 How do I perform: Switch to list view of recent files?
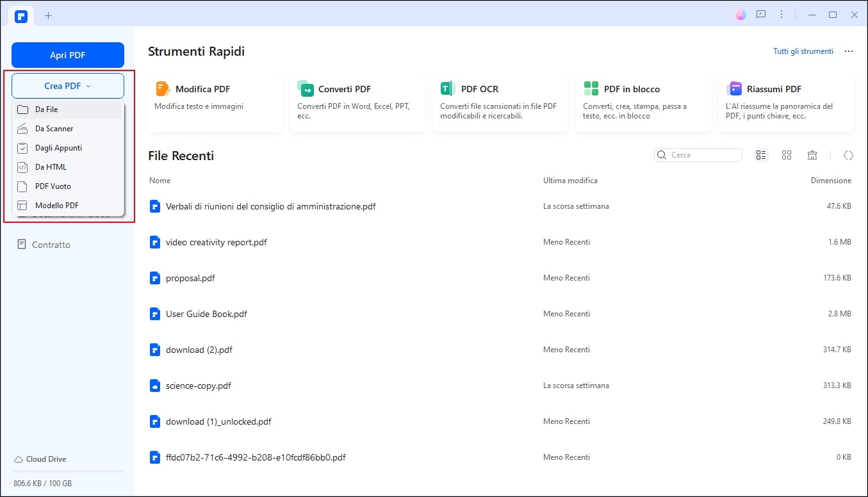click(761, 155)
